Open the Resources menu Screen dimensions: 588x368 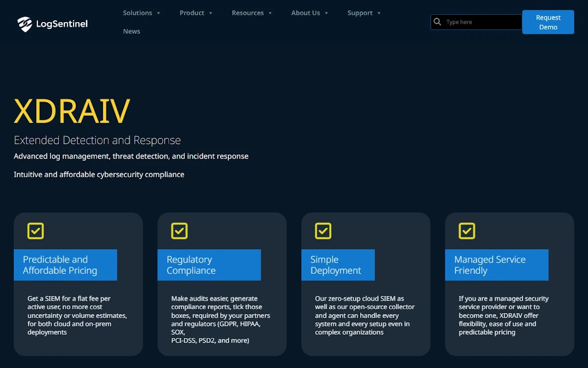[248, 13]
